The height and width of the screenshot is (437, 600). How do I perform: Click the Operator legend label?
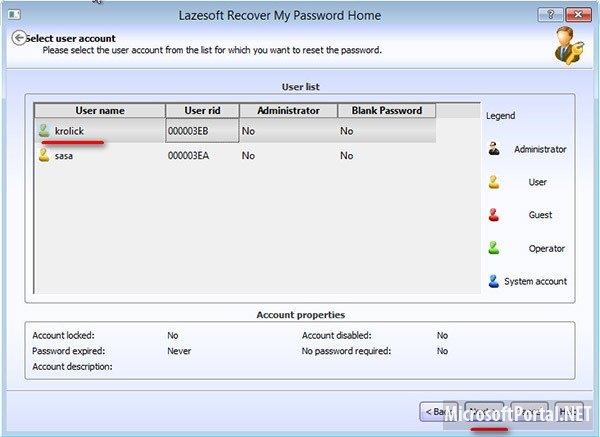[547, 249]
